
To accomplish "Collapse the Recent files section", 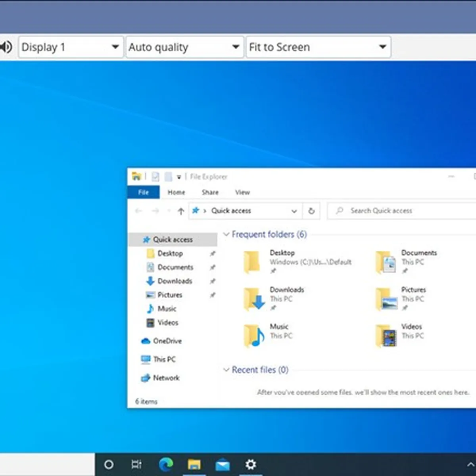I will pyautogui.click(x=226, y=370).
